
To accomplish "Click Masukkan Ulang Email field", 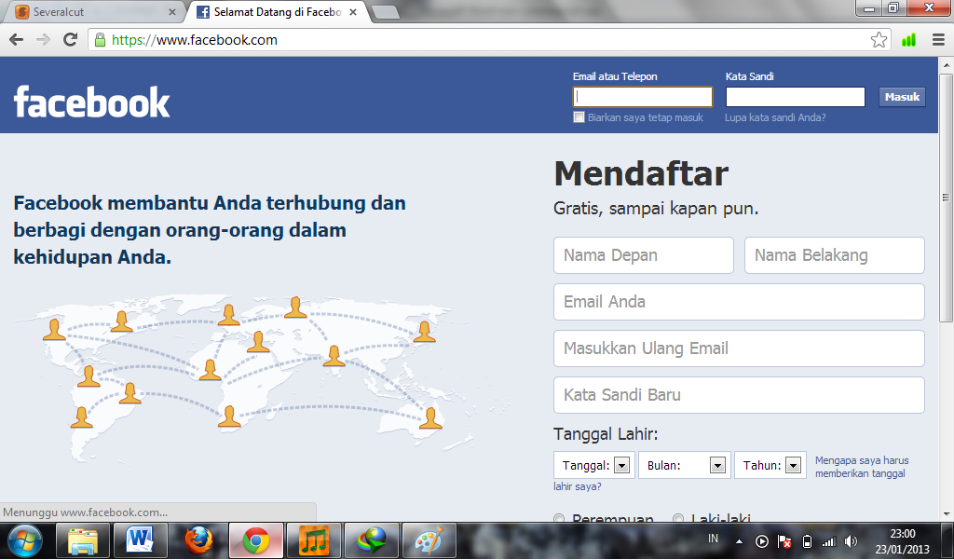I will 739,348.
